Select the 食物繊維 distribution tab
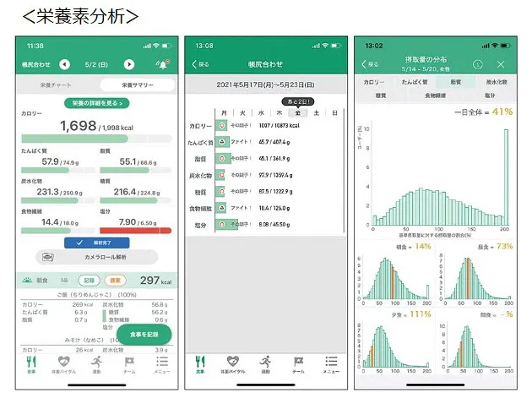The height and width of the screenshot is (393, 532). click(x=435, y=96)
